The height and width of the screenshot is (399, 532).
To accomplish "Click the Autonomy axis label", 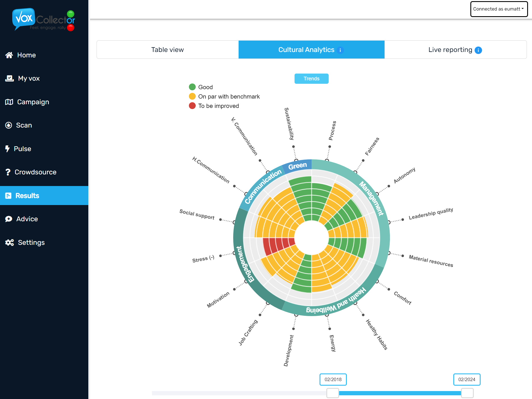I will [x=404, y=175].
